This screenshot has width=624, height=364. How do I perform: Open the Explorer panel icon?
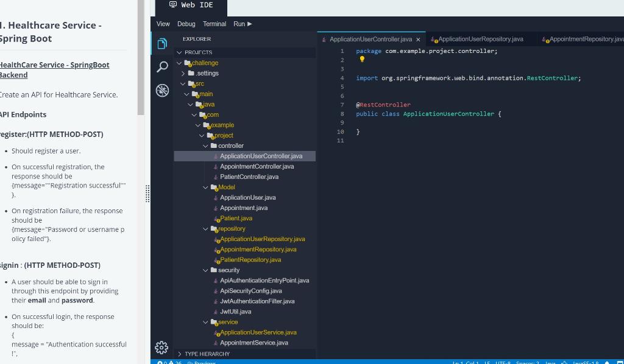(161, 44)
